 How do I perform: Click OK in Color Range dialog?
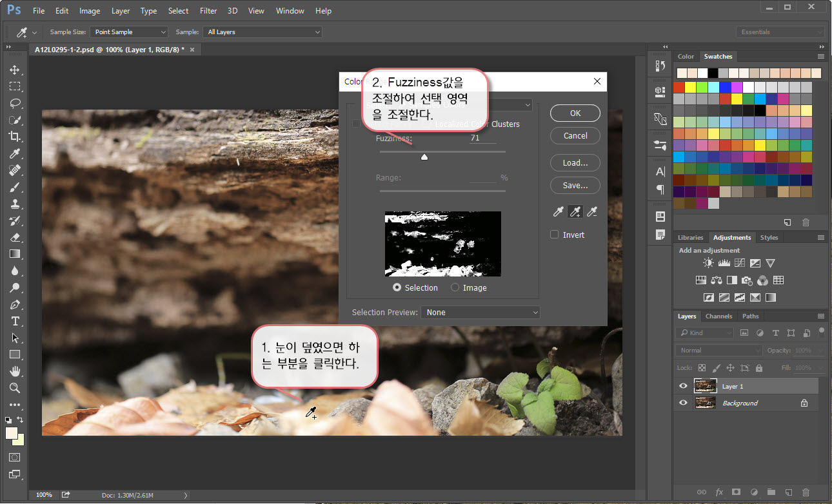575,113
